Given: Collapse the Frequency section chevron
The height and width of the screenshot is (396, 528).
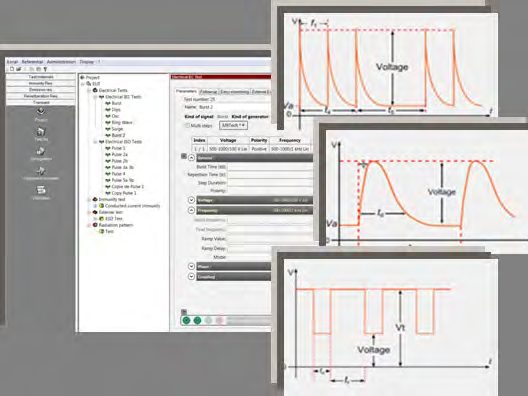Looking at the screenshot, I should tap(191, 210).
